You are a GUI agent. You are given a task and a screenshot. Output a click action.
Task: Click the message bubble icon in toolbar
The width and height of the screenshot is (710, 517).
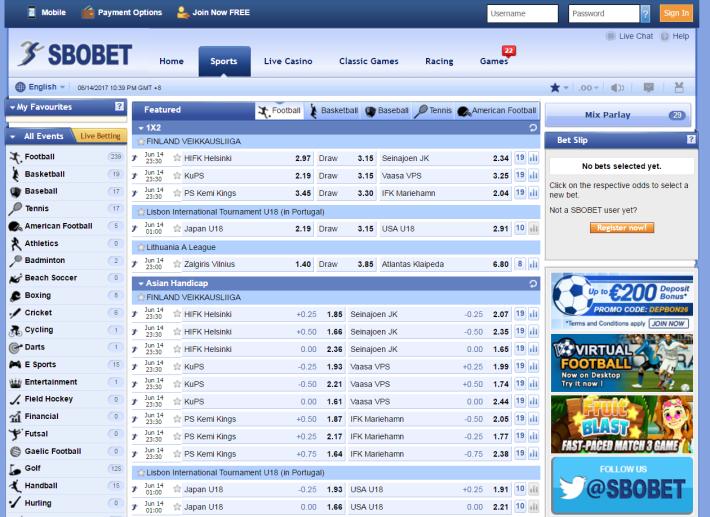point(648,88)
